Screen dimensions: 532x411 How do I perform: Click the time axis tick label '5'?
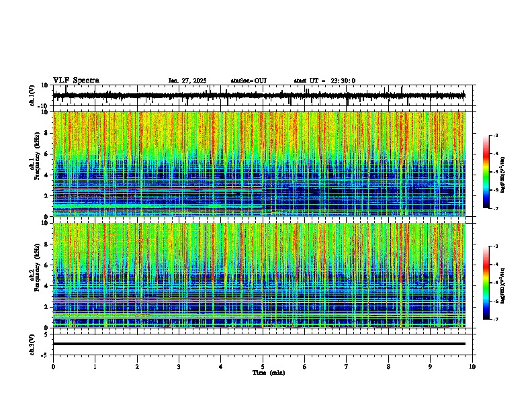coord(263,367)
